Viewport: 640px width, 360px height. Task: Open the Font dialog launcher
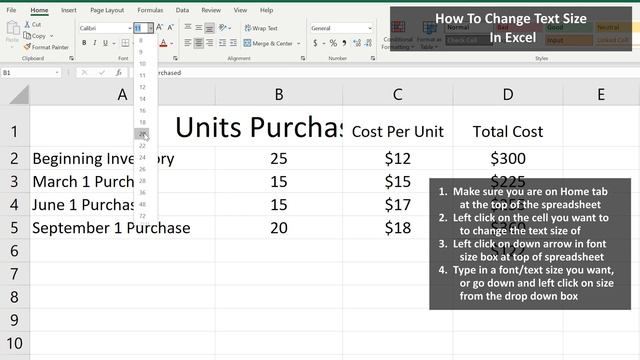175,58
